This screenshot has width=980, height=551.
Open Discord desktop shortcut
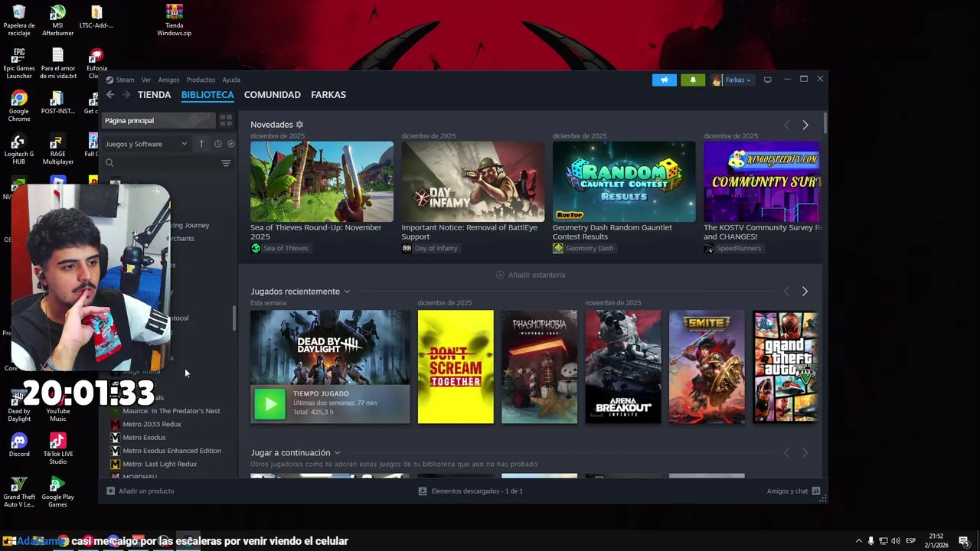coord(19,445)
